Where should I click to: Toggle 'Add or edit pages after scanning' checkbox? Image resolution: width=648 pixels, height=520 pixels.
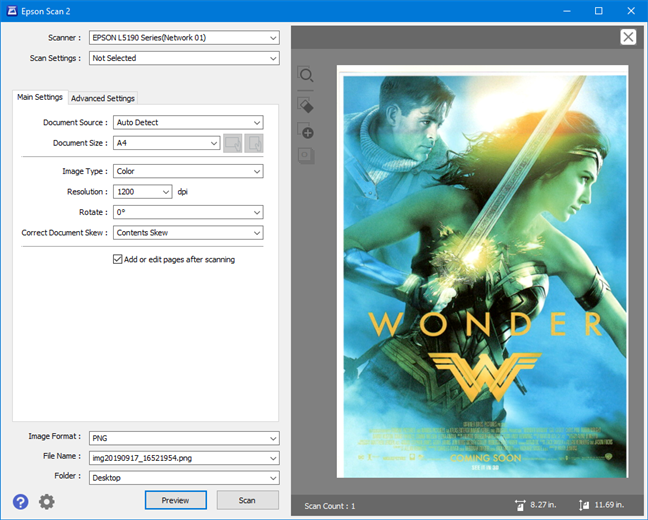coord(118,259)
